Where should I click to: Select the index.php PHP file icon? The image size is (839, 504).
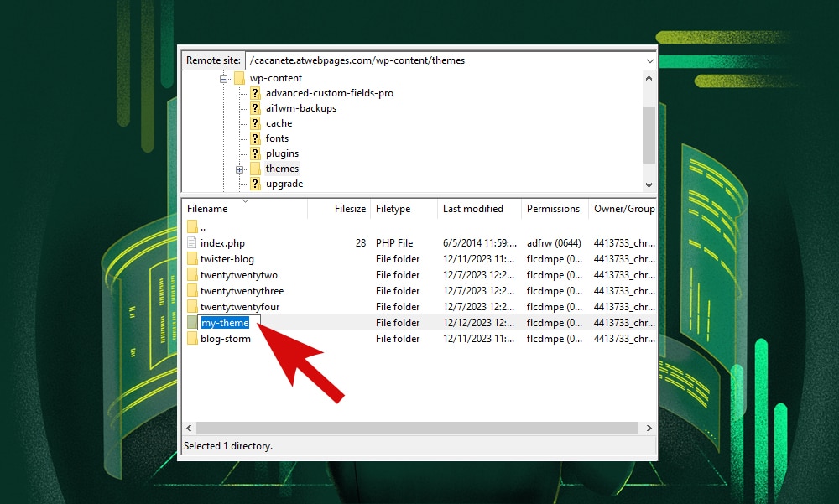(192, 242)
